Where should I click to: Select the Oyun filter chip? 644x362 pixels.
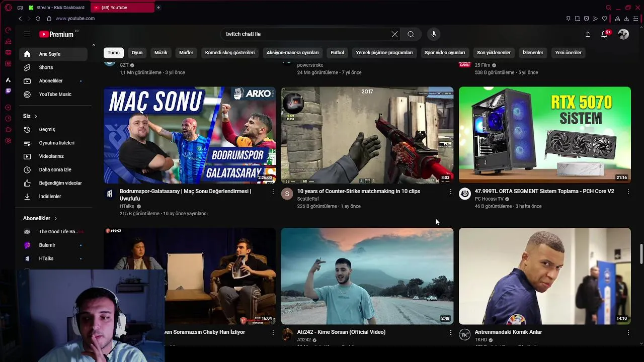click(x=137, y=53)
